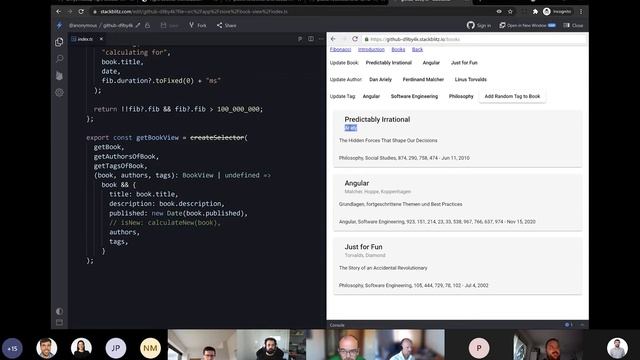Click 'Matcher, Hoppe, Koppenhagen' author text
Viewport: 640px width, 360px height.
378,191
